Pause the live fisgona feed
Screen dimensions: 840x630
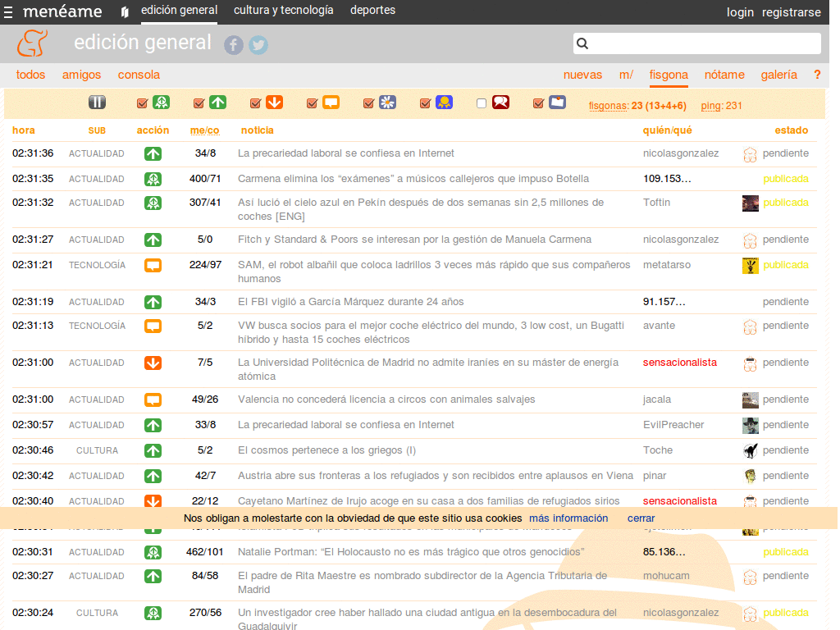pos(98,103)
